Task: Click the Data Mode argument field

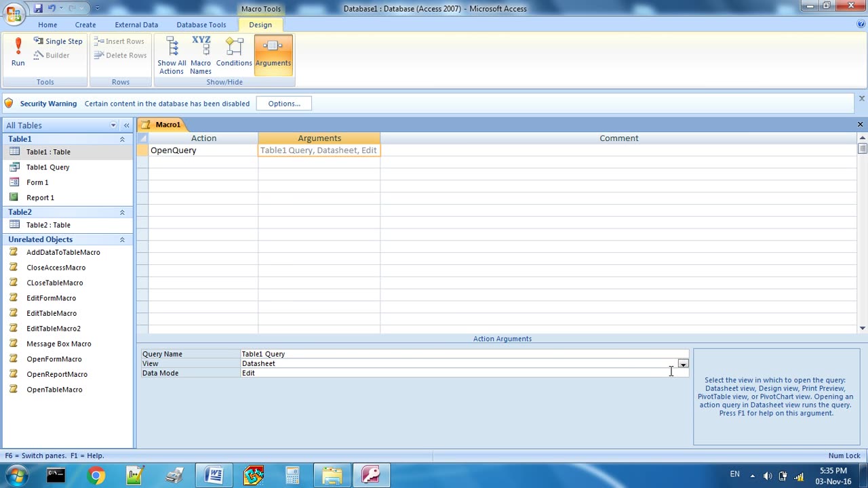Action: 465,373
